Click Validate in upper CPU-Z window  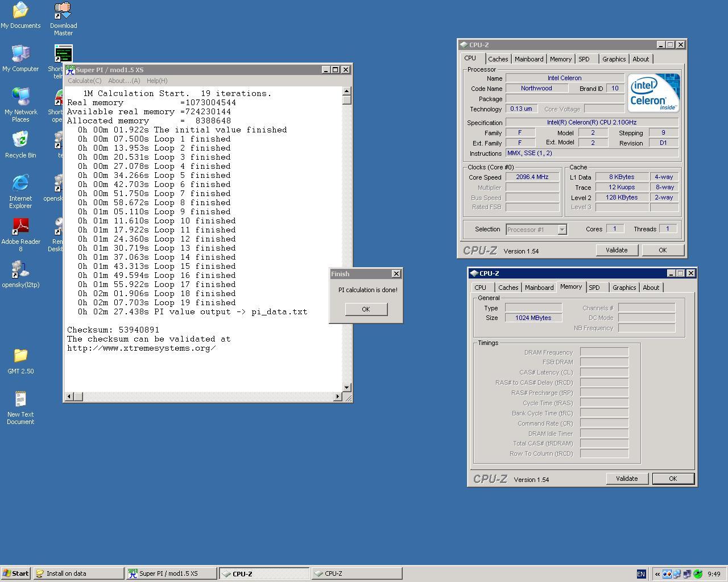617,250
